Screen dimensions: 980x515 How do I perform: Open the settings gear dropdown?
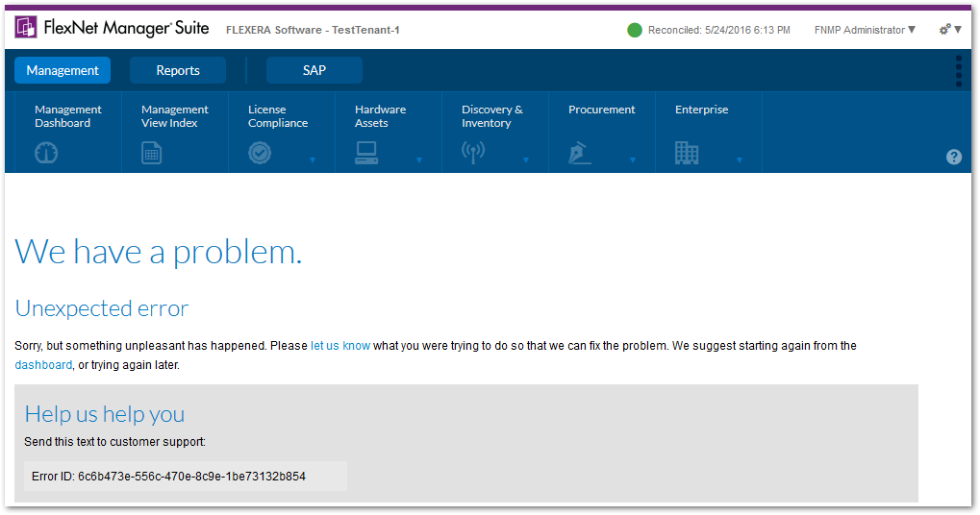tap(950, 30)
